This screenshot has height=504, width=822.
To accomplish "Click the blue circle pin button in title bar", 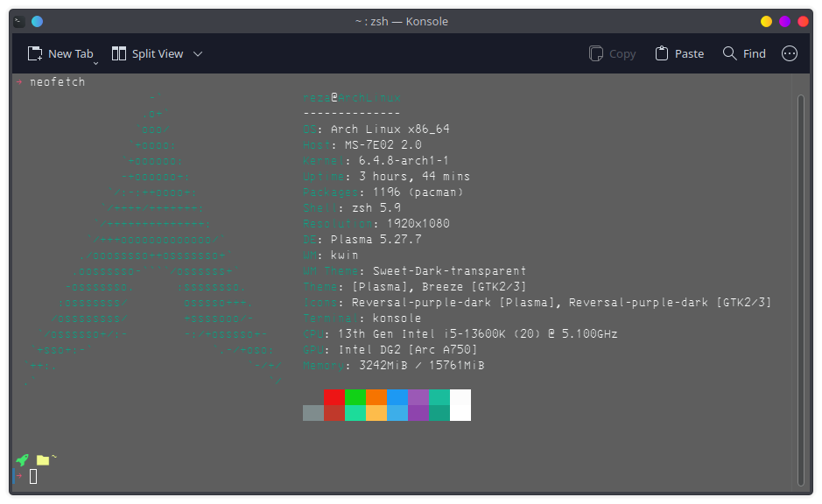I will [38, 22].
